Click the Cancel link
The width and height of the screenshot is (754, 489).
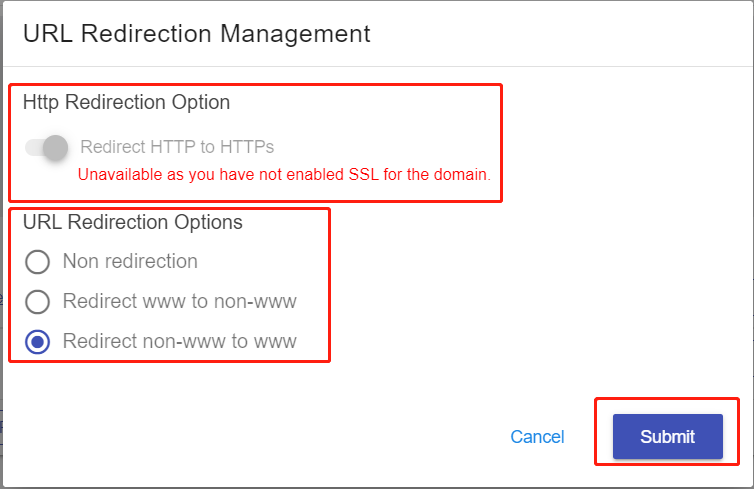pos(537,437)
